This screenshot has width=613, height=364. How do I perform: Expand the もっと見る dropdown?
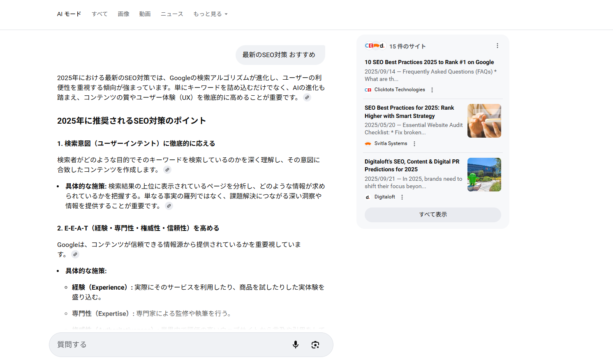tap(210, 14)
